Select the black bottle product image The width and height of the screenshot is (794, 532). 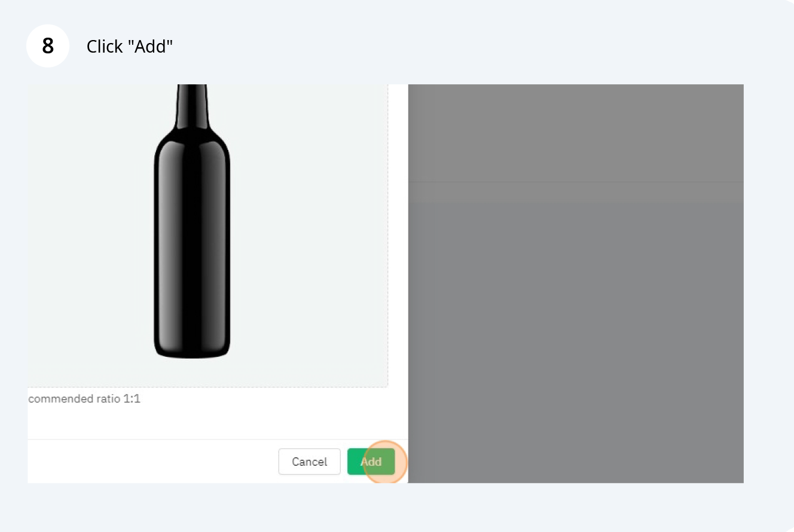(192, 222)
